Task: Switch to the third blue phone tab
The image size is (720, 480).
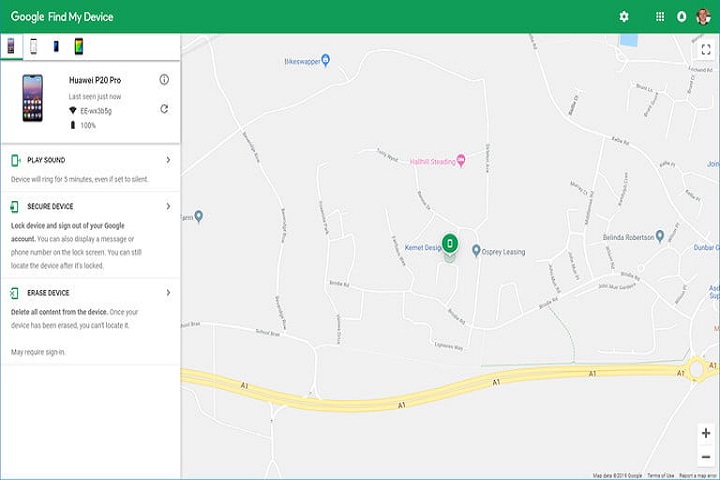Action: coord(56,46)
